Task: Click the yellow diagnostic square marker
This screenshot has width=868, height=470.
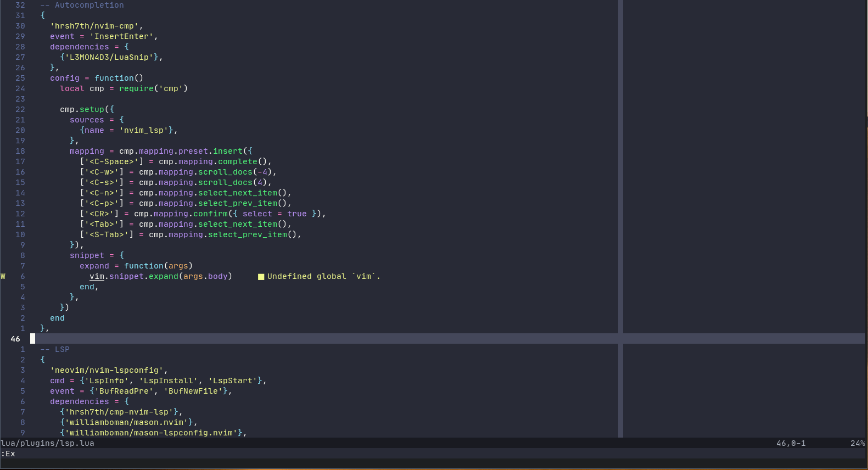Action: [261, 277]
